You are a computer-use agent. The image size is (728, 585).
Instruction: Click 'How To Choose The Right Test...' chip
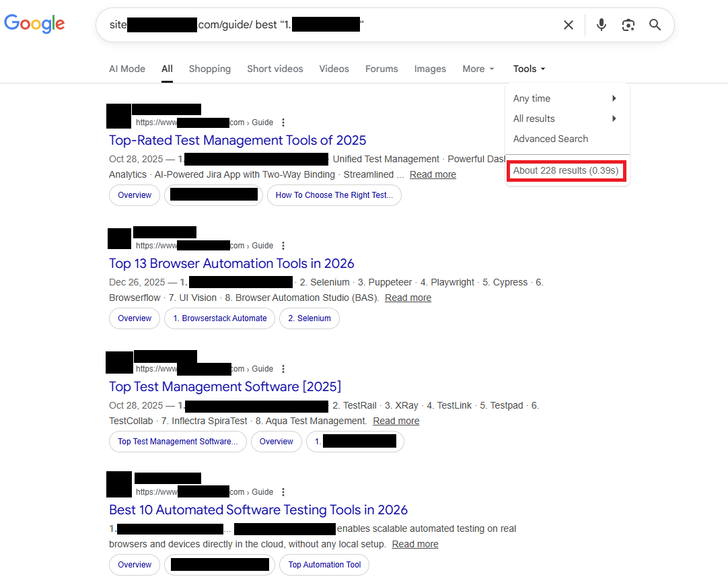(334, 195)
